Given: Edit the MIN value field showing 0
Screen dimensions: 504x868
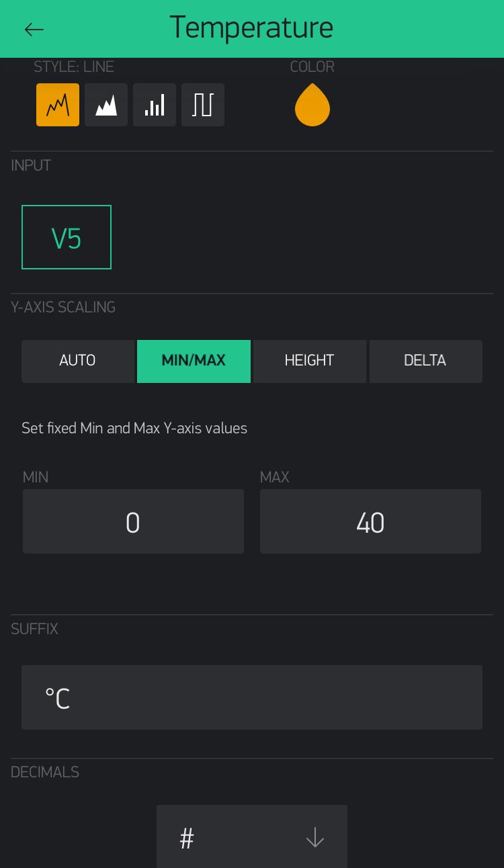Looking at the screenshot, I should [x=133, y=521].
